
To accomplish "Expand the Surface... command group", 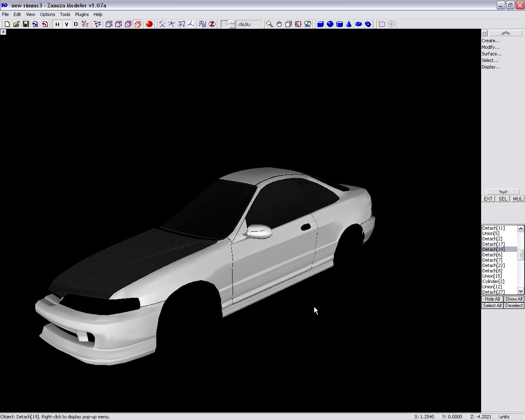I will 491,54.
